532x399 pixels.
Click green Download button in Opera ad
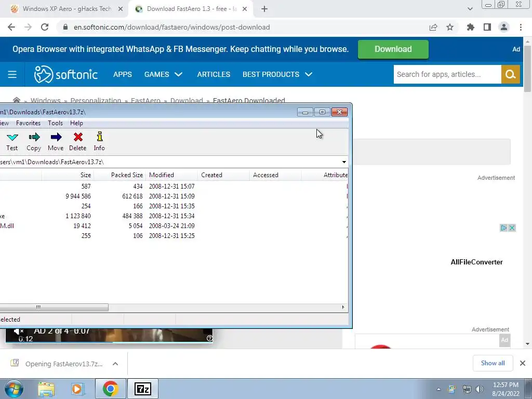coord(393,49)
